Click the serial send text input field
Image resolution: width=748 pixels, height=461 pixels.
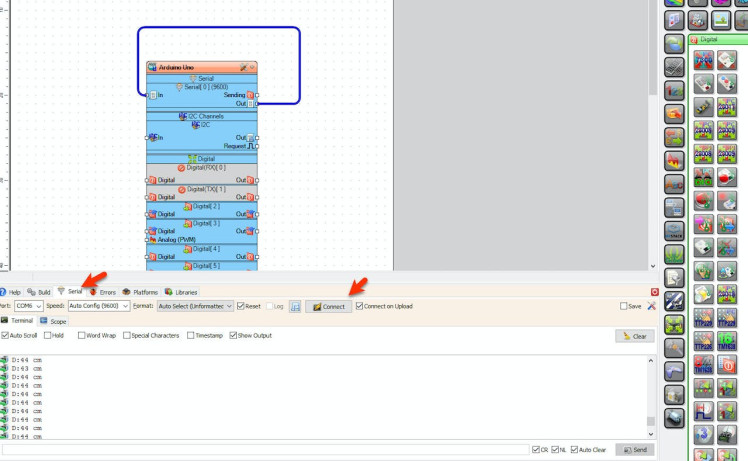click(265, 450)
